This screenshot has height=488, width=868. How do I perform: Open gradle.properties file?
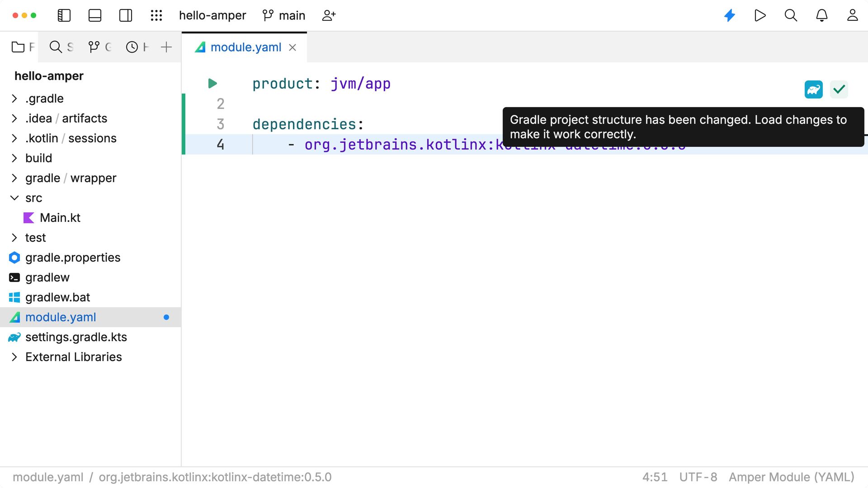(x=73, y=258)
